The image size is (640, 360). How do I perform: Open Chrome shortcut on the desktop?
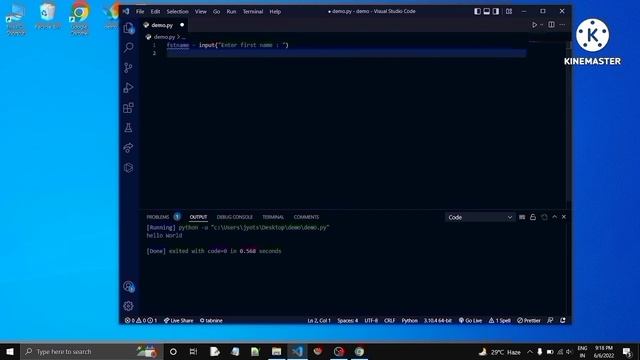pyautogui.click(x=80, y=18)
